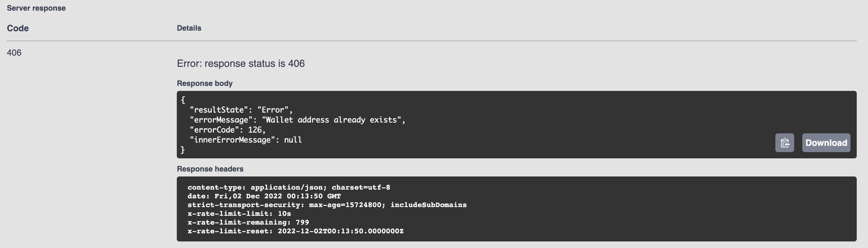Click the closing brace of the JSON body
The height and width of the screenshot is (248, 868).
[183, 150]
